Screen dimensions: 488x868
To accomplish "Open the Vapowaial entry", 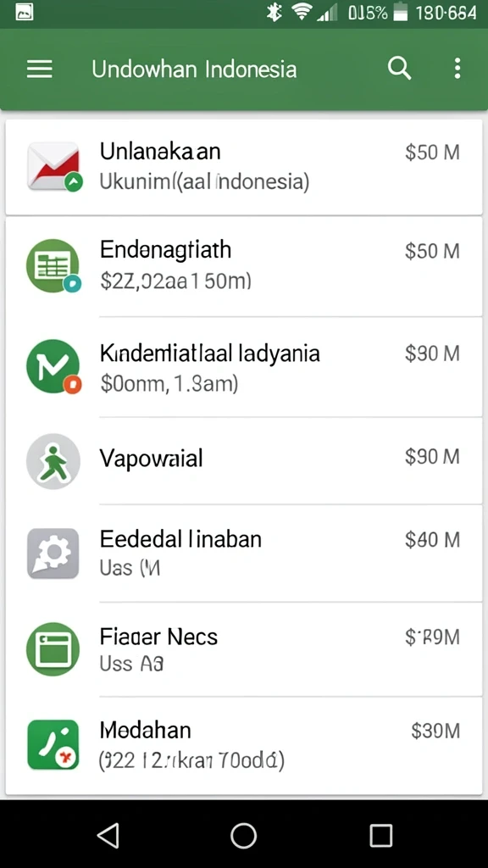I will 244,460.
